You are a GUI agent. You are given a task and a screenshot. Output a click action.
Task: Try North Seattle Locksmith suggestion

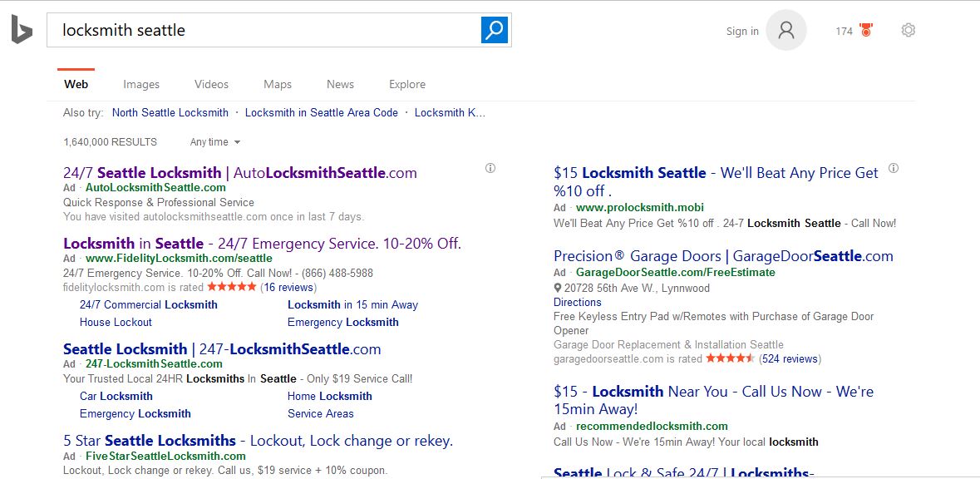click(x=170, y=113)
